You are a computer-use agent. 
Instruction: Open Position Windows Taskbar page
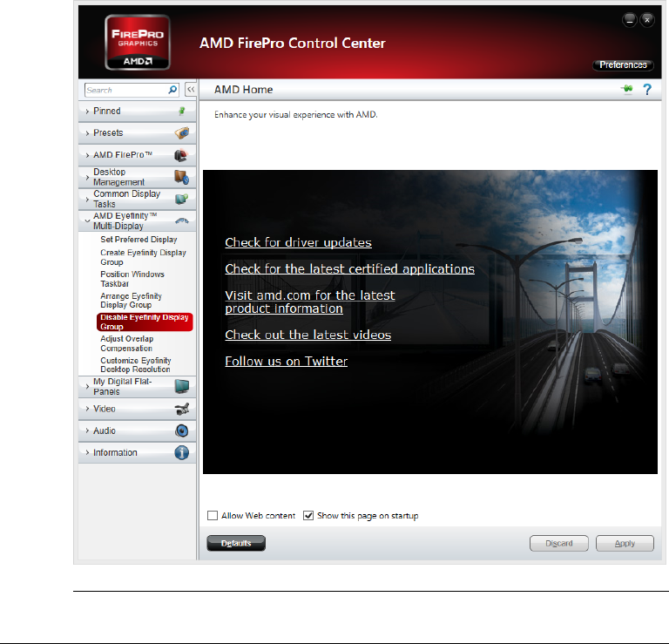(132, 279)
